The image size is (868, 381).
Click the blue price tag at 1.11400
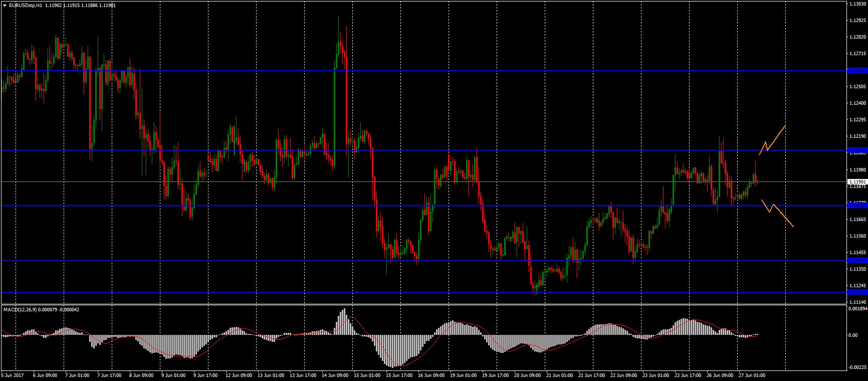click(856, 261)
